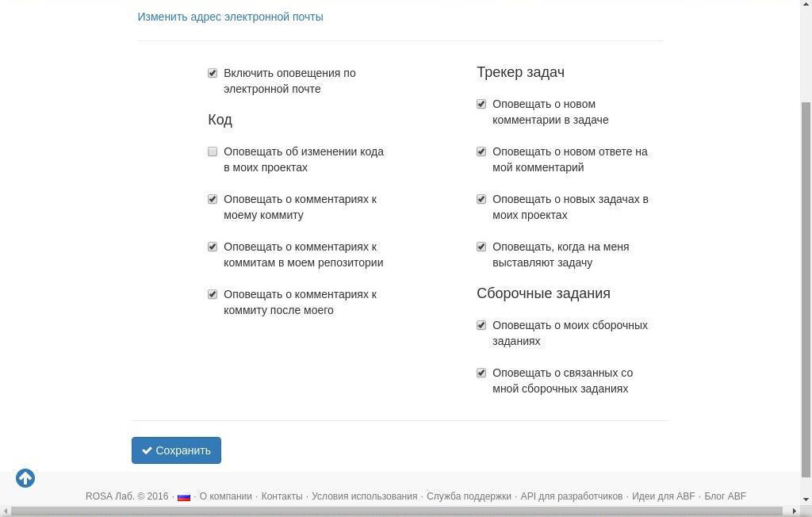Uncheck комментариях к коммиту после моего
Image resolution: width=812 pixels, height=517 pixels.
(213, 294)
